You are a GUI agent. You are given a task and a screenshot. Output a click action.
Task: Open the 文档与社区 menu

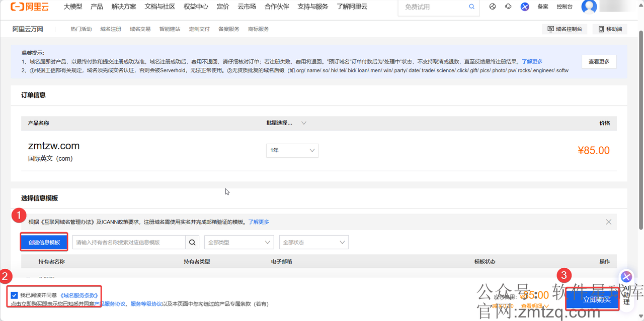[x=160, y=7]
